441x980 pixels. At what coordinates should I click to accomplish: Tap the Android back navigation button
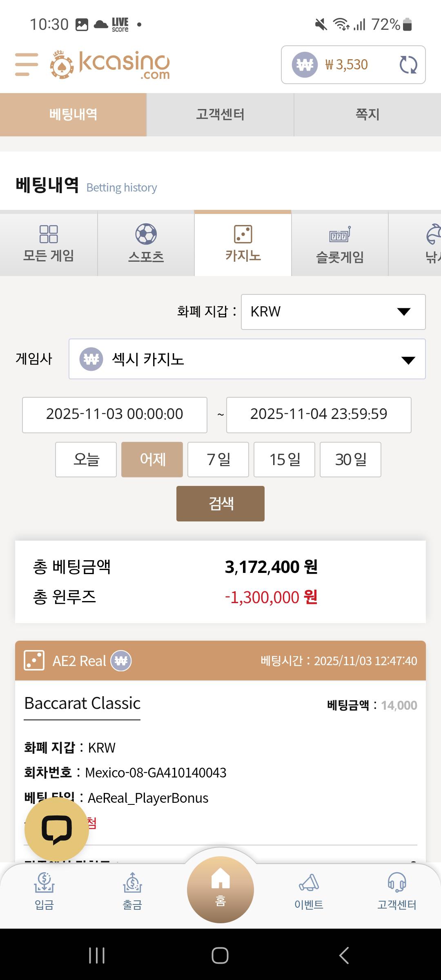coord(344,955)
